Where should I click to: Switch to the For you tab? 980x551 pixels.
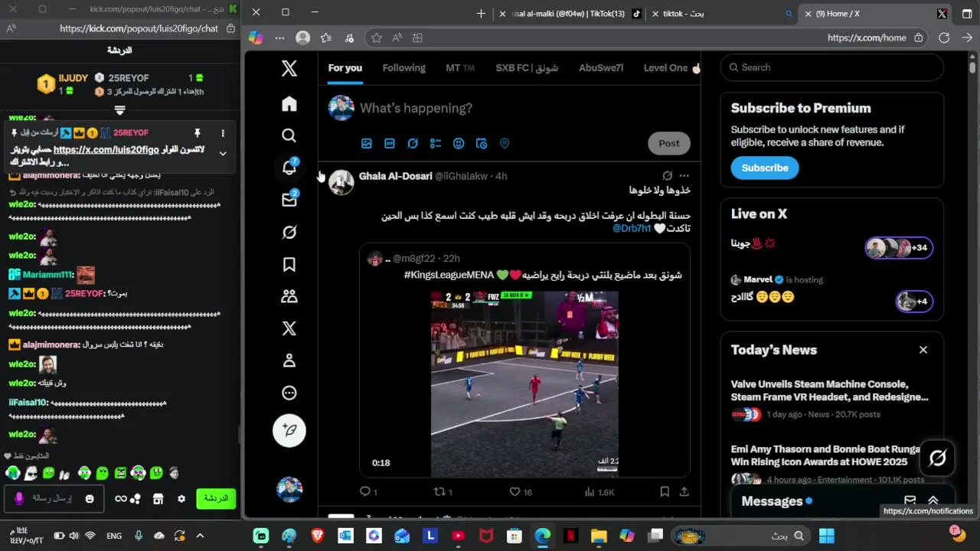[345, 68]
